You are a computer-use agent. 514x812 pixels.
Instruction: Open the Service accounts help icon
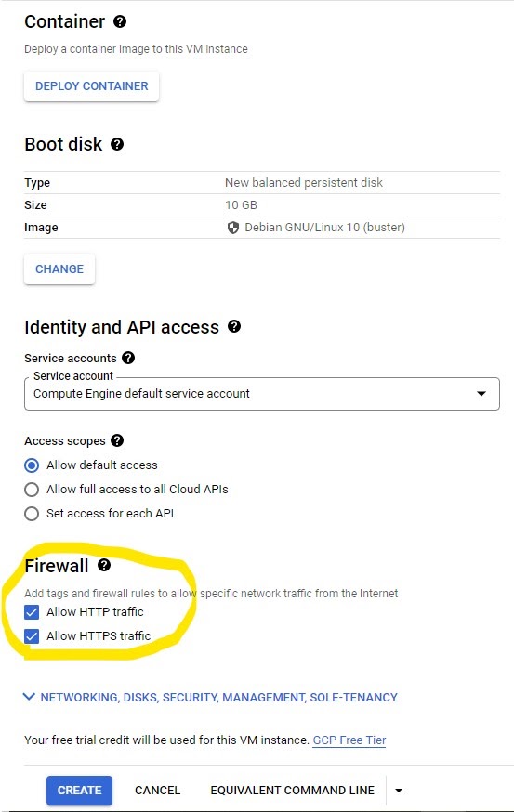click(x=128, y=358)
